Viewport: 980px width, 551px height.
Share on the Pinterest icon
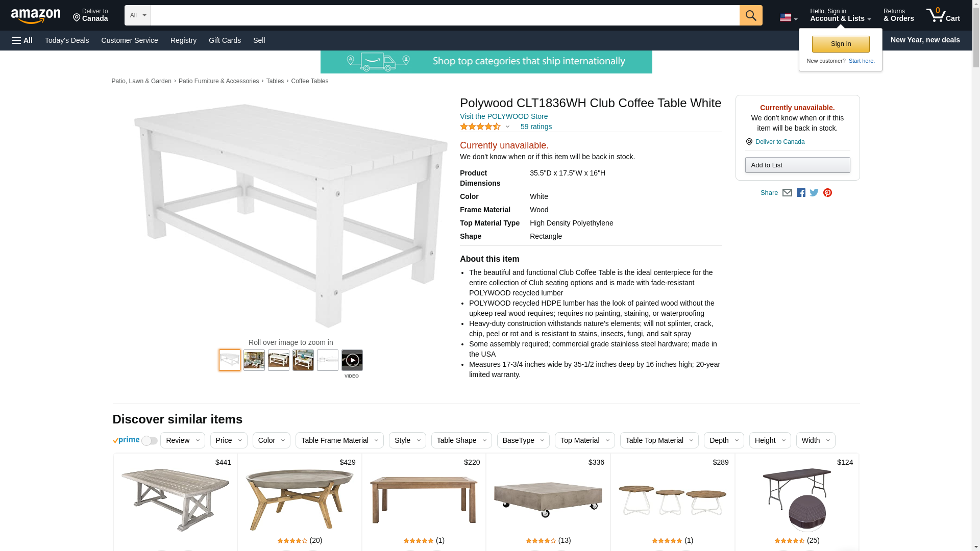[x=827, y=193]
